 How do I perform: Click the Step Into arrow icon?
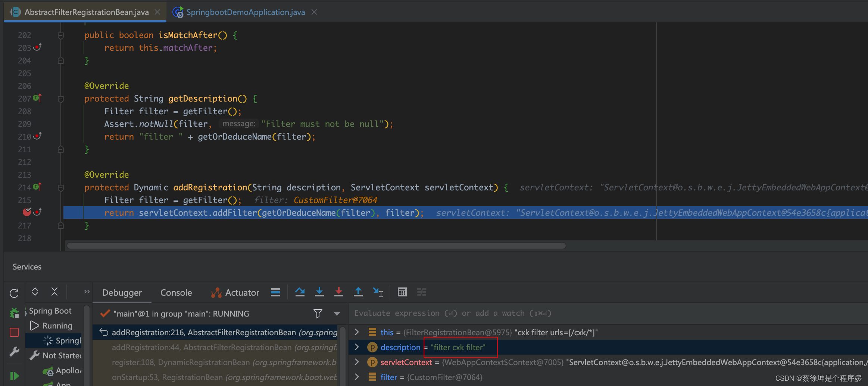(319, 292)
